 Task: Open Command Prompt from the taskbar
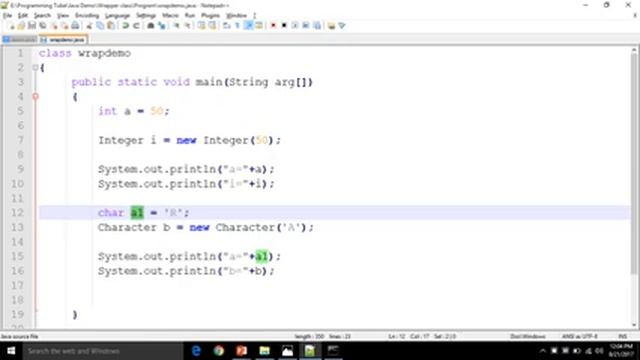[x=333, y=351]
